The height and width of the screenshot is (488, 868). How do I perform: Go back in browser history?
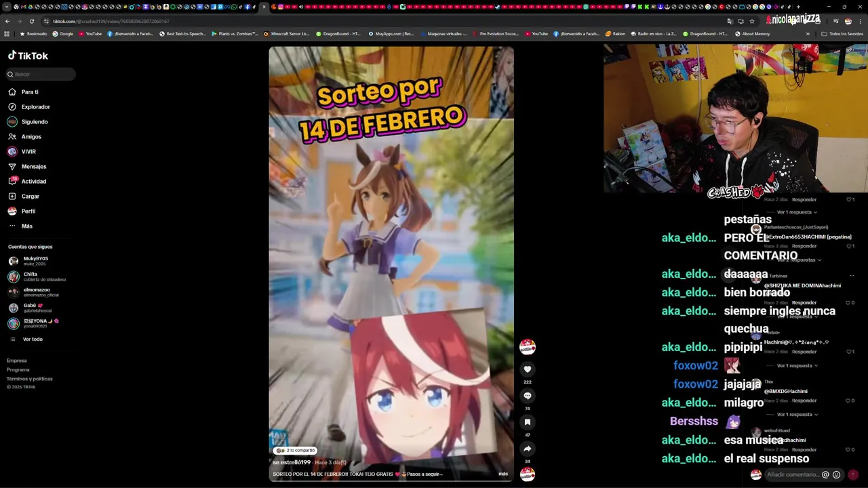[x=7, y=21]
